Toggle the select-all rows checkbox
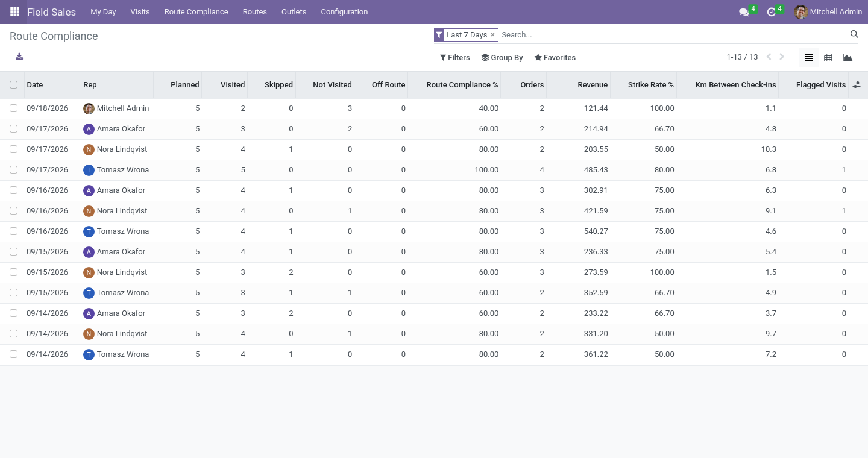Screen dimensions: 868x458 [14, 85]
